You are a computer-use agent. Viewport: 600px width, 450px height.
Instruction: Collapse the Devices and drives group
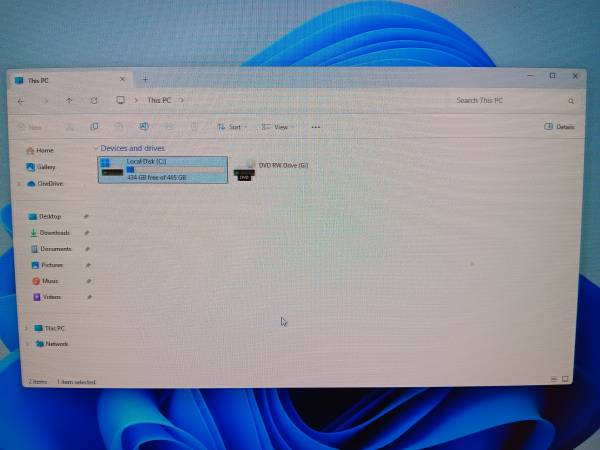(x=96, y=148)
